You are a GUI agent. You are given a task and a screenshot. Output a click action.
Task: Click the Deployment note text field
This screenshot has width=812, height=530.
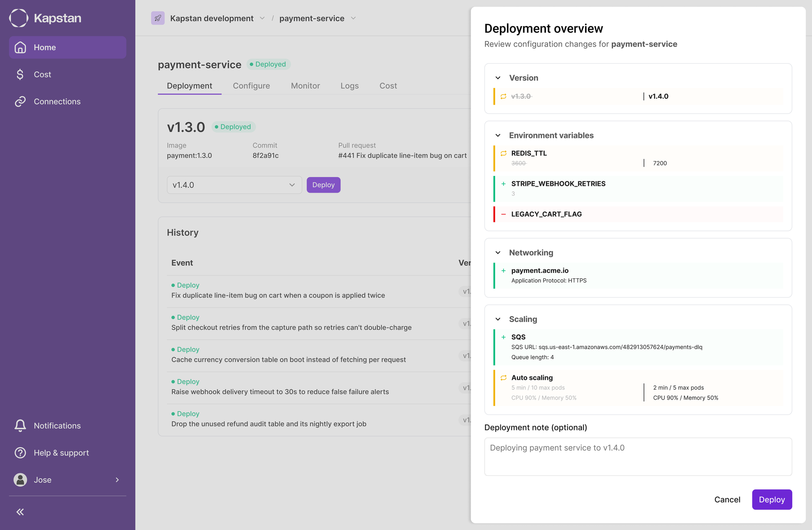[638, 456]
